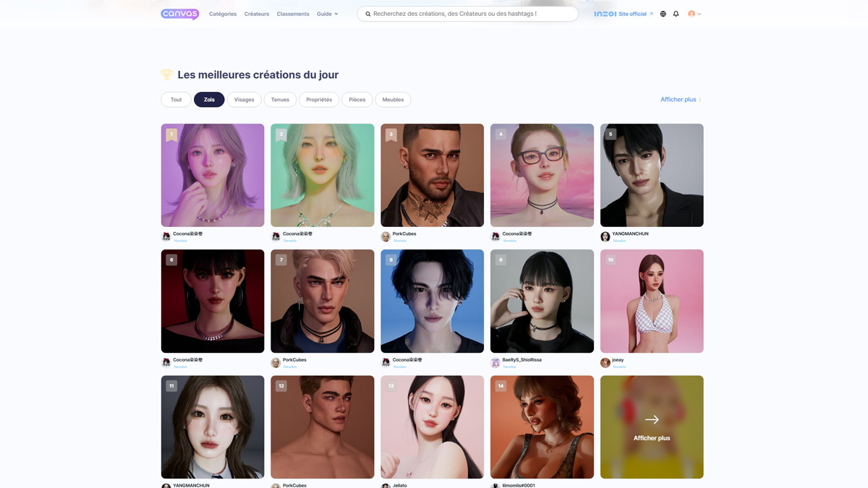The image size is (868, 488).
Task: Click YANGMANCHUN avatar under rank 5 creation
Action: tap(605, 236)
